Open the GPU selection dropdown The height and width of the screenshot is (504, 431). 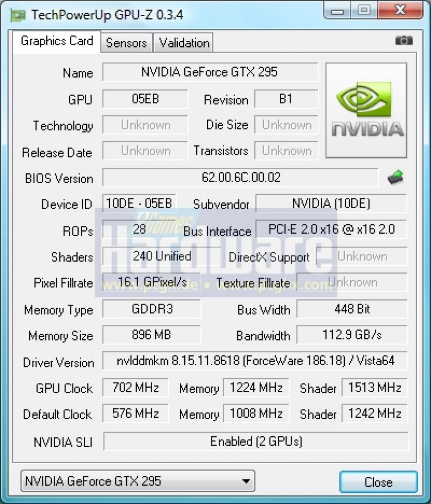tap(137, 481)
